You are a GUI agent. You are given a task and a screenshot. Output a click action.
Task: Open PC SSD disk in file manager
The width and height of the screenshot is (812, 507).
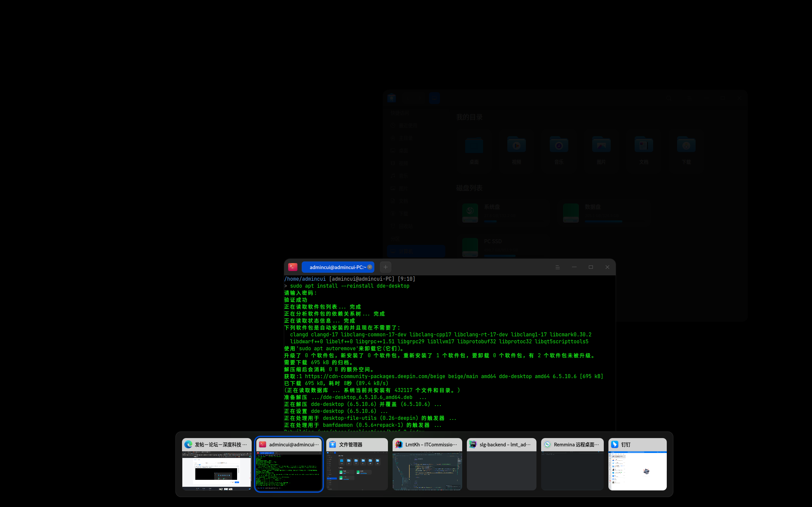click(x=504, y=247)
